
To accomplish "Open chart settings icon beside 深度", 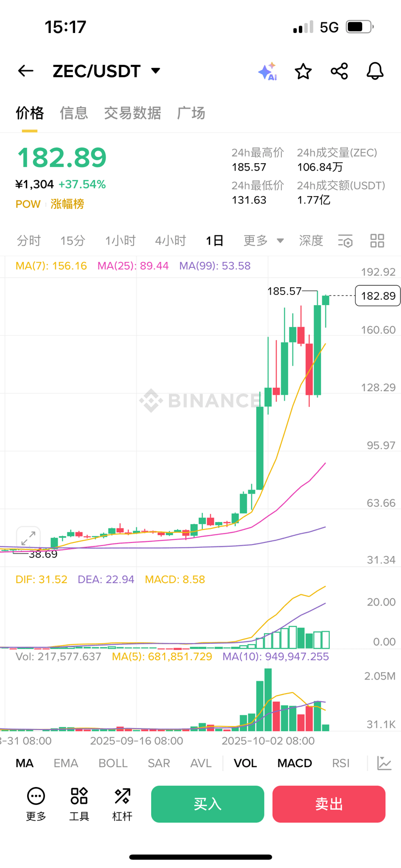I will [345, 241].
